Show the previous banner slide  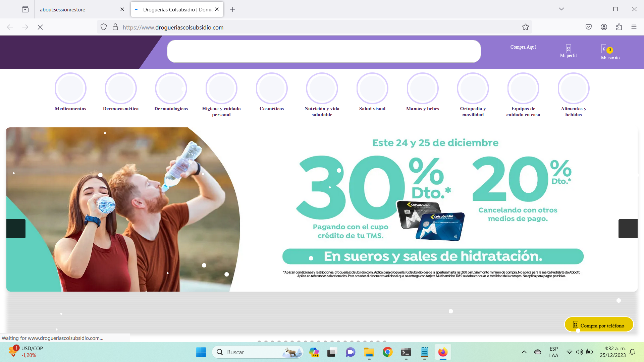coord(16,229)
